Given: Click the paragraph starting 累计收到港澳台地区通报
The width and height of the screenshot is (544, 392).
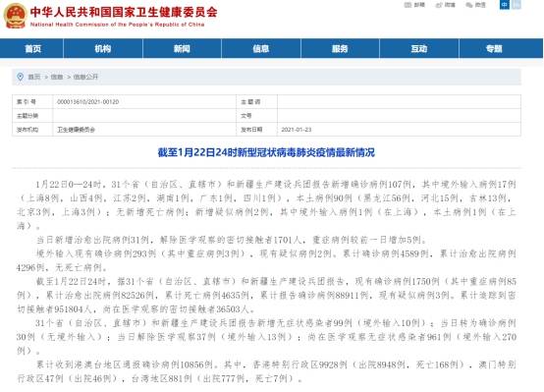Looking at the screenshot, I should point(266,371).
